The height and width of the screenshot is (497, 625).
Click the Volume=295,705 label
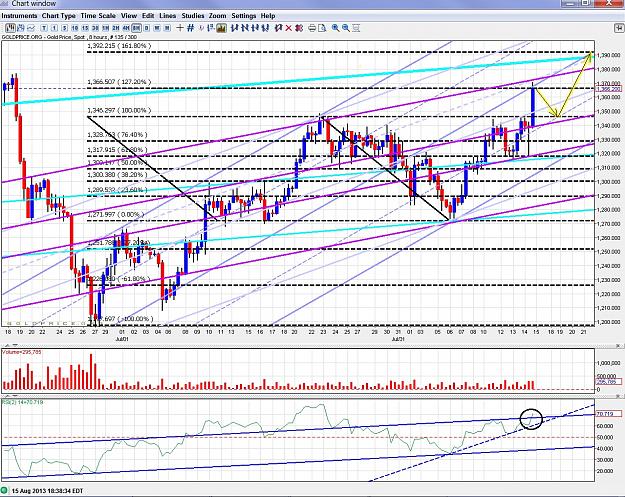click(22, 352)
